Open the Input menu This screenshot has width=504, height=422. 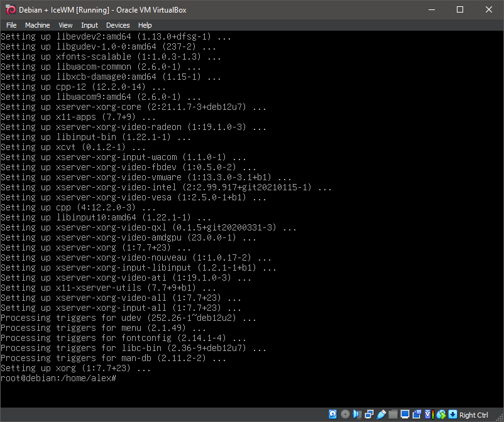pyautogui.click(x=89, y=25)
